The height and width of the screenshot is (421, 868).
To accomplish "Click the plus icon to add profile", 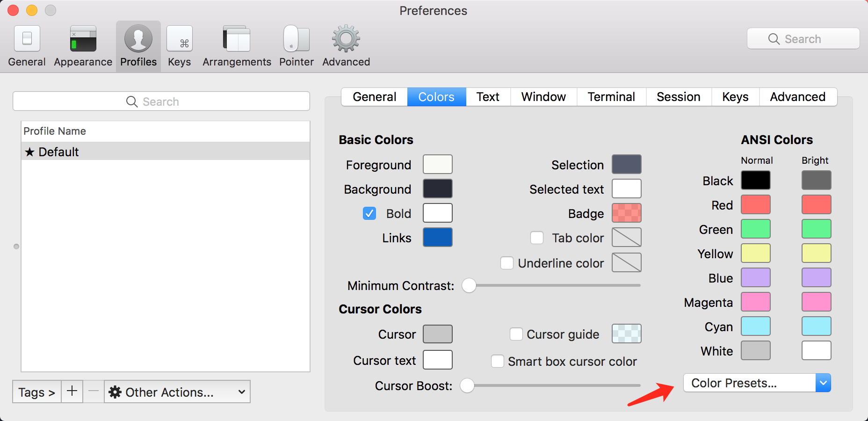I will (72, 392).
